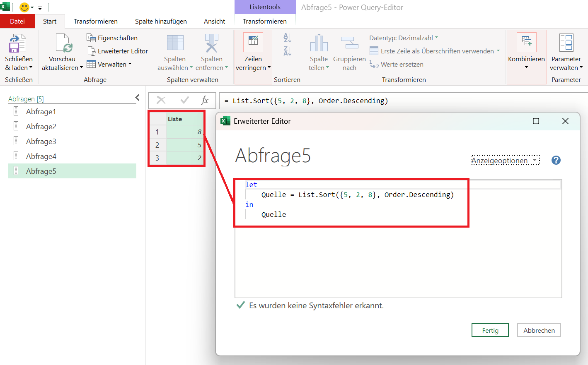Open the Schließen & laden dropdown arrow
588x365 pixels.
tap(31, 67)
